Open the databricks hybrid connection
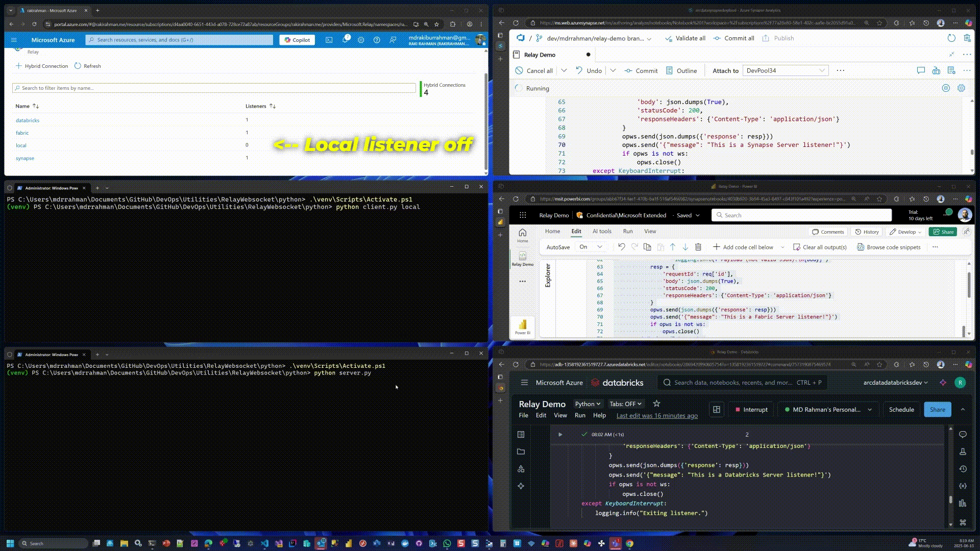This screenshot has width=980, height=551. click(28, 120)
